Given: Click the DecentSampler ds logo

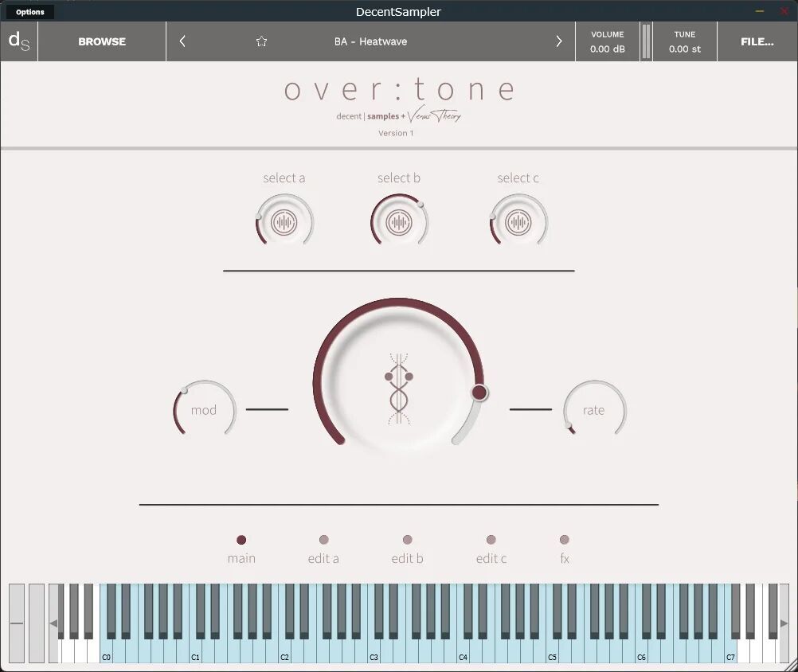Looking at the screenshot, I should pos(19,41).
